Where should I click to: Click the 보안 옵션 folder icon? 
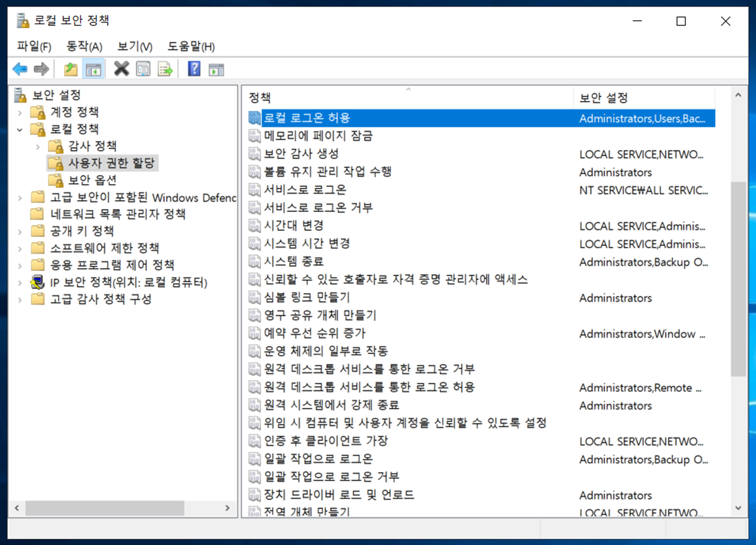click(x=56, y=180)
